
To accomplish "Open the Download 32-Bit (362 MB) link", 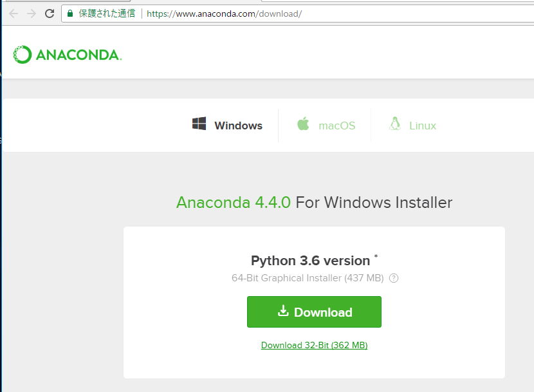I will pos(314,345).
